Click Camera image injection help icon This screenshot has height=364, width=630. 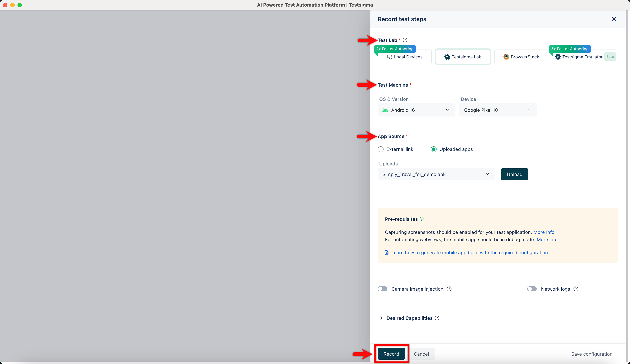tap(449, 289)
